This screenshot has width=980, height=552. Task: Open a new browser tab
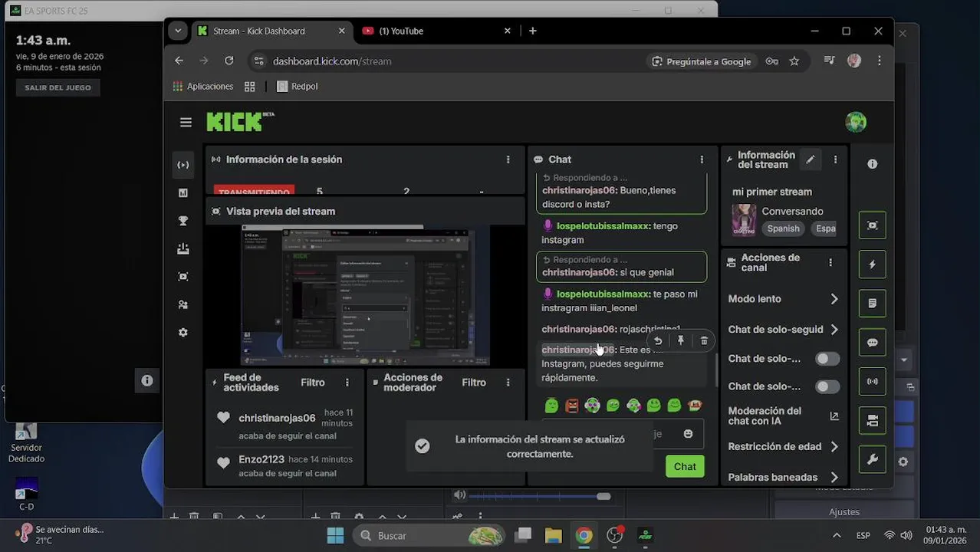coord(532,31)
